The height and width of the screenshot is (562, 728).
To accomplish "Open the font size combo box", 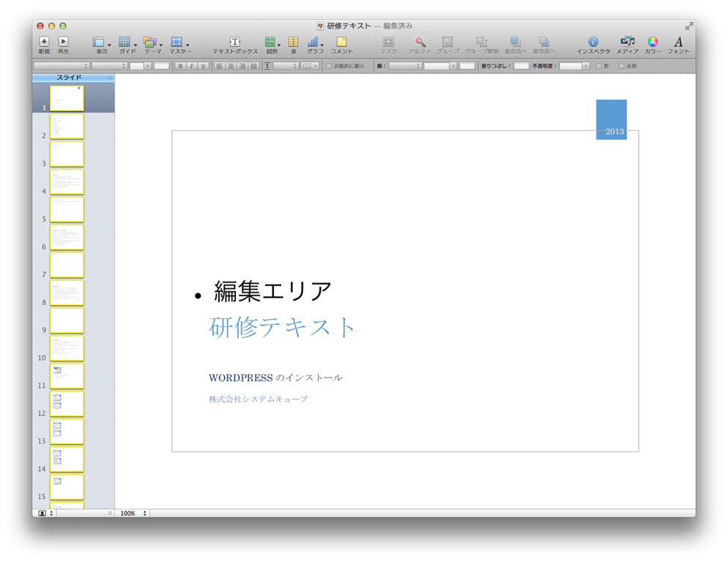I will pos(140,67).
